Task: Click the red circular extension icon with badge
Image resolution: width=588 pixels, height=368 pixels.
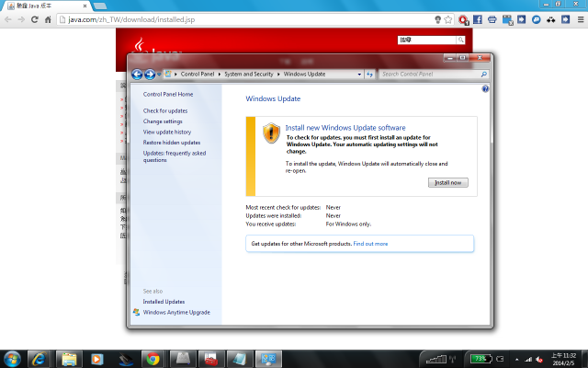Action: (463, 20)
